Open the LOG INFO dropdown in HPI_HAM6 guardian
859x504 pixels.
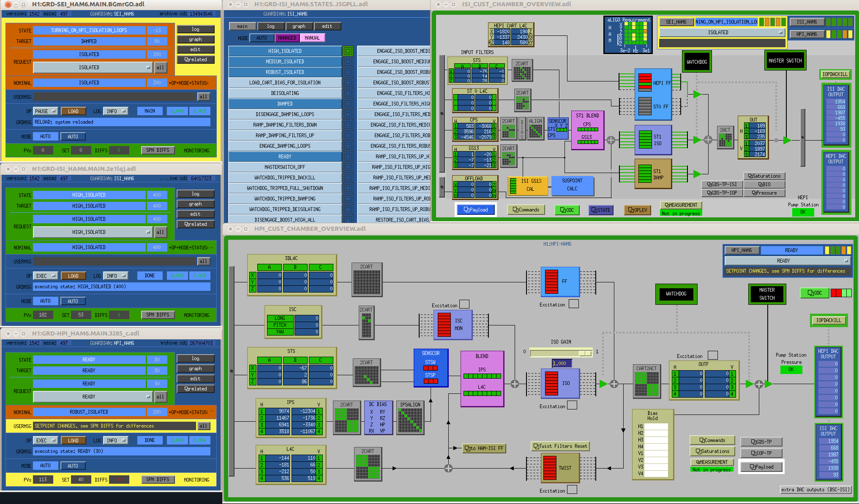(x=115, y=441)
